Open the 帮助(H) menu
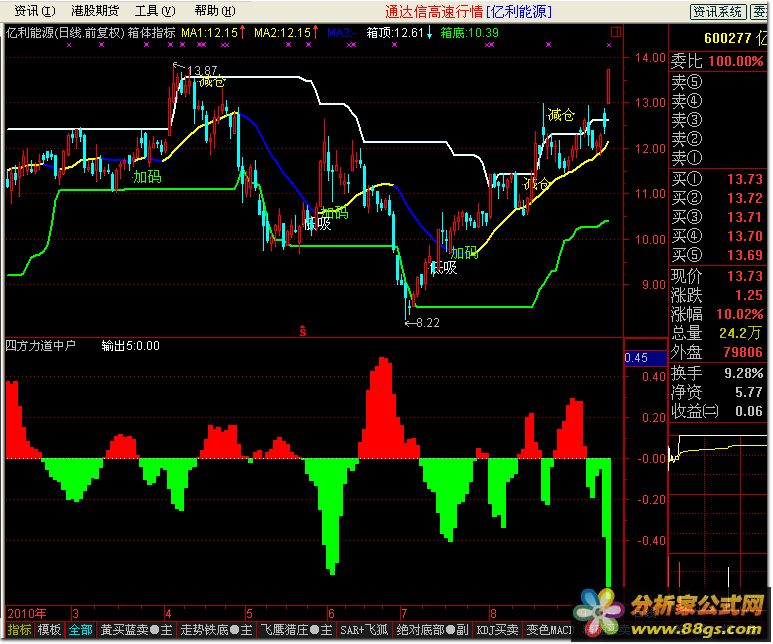Image resolution: width=773 pixels, height=644 pixels. (214, 10)
